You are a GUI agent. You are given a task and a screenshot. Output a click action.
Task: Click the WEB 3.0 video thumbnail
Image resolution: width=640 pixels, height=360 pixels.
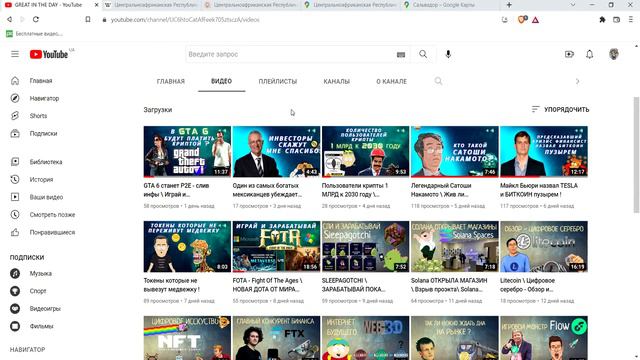pyautogui.click(x=365, y=338)
